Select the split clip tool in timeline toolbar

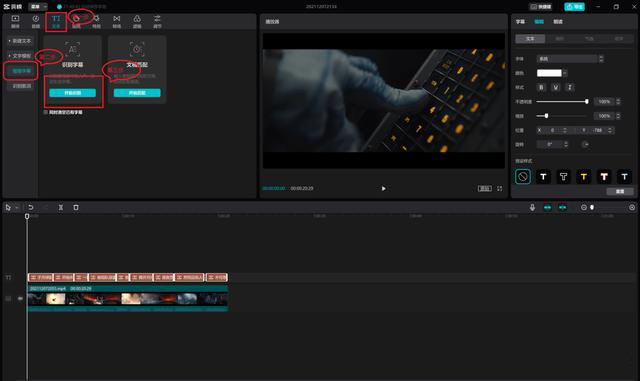click(60, 207)
